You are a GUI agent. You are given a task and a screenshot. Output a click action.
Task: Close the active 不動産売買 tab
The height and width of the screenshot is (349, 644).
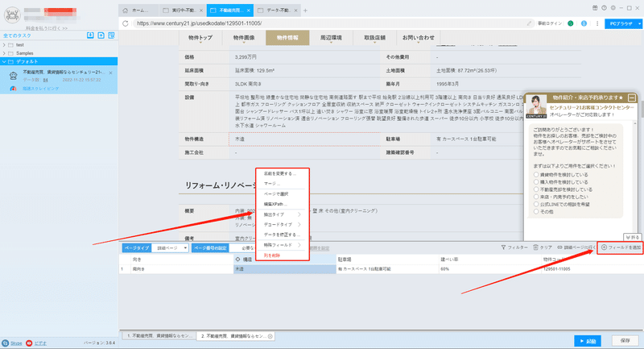click(x=249, y=10)
